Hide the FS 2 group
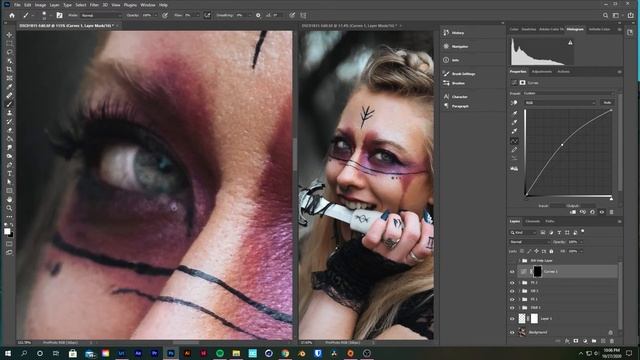This screenshot has height=360, width=640. 512,282
